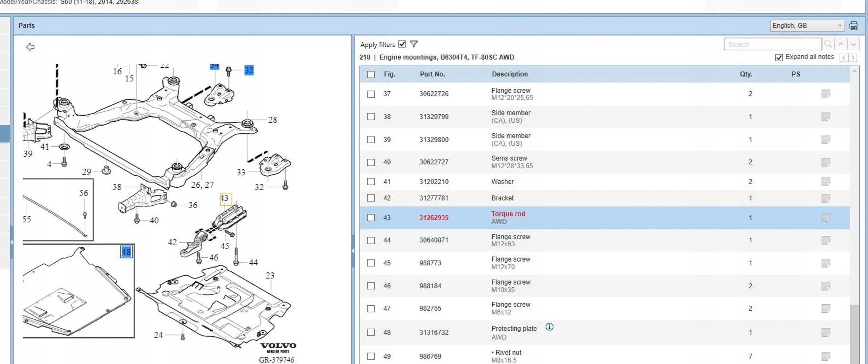Uncheck Expand all notes checkbox
This screenshot has width=868, height=364.
[778, 57]
